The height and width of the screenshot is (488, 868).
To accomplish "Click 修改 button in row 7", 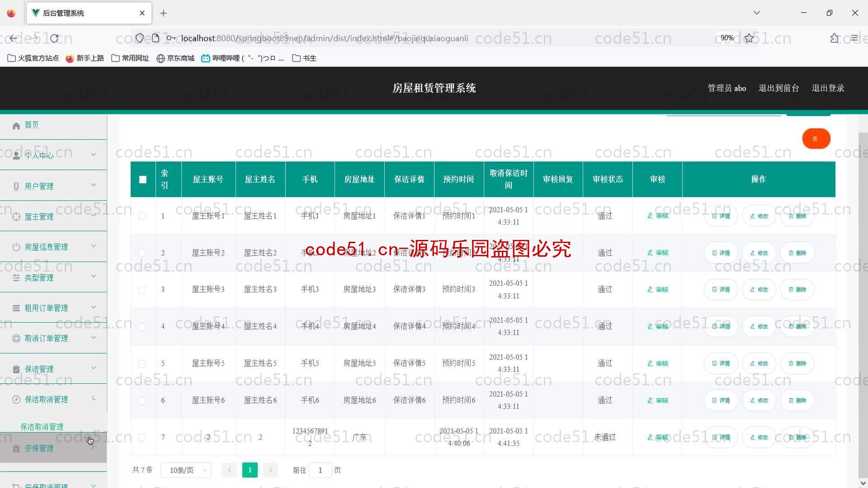I will 759,437.
